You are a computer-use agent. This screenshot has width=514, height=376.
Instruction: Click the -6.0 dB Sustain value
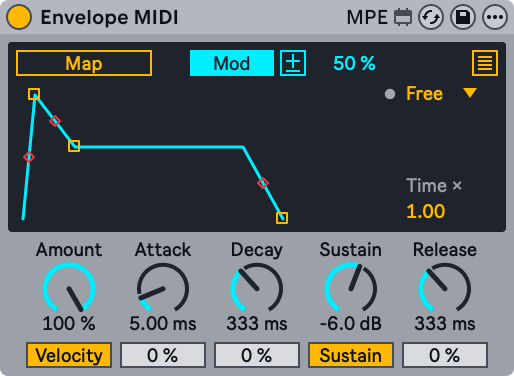351,324
